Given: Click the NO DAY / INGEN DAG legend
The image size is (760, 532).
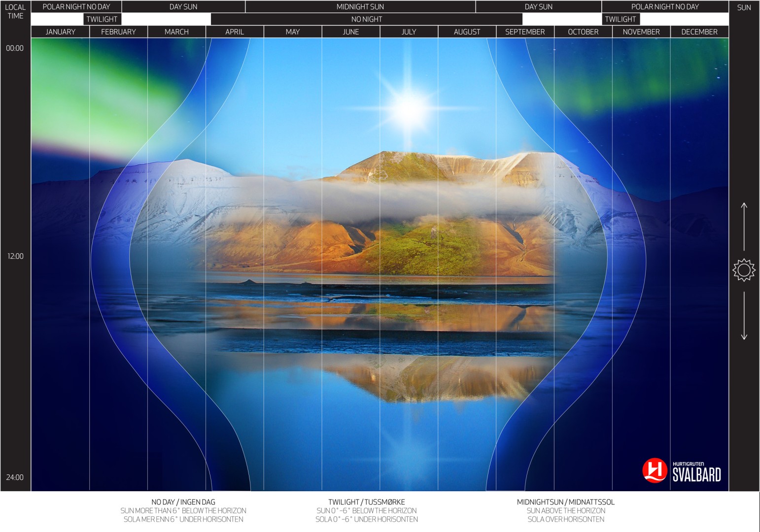Looking at the screenshot, I should (183, 502).
